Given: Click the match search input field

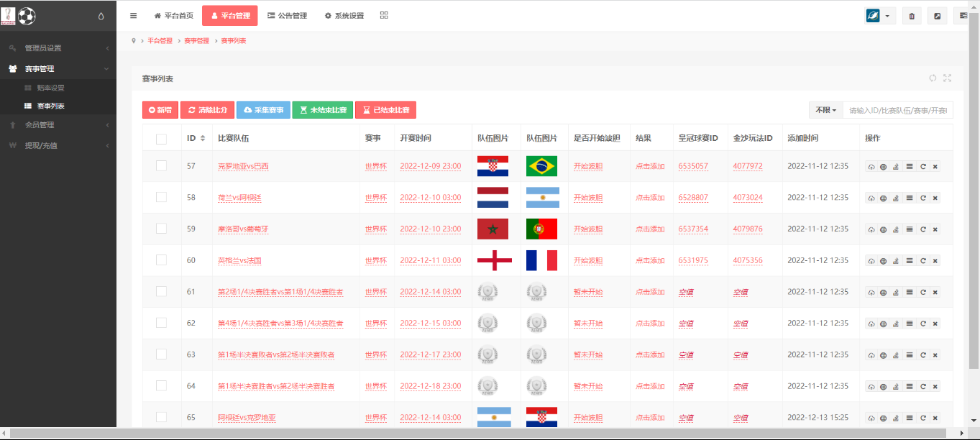Looking at the screenshot, I should tap(898, 110).
